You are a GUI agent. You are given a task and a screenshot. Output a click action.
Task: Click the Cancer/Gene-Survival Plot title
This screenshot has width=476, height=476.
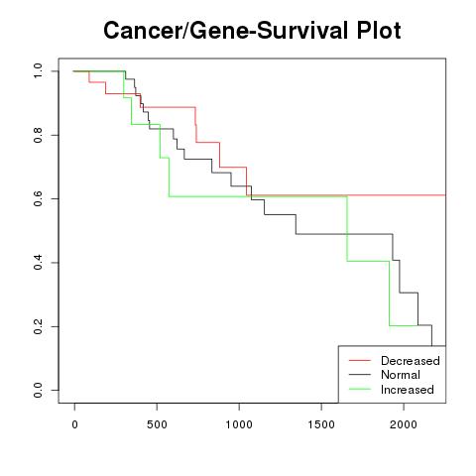tap(252, 30)
